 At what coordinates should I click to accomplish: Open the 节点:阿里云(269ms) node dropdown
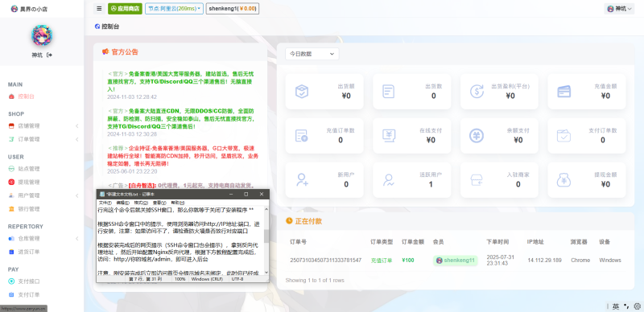174,8
